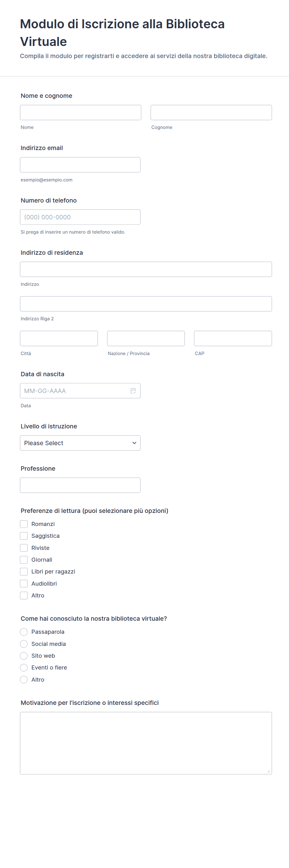The height and width of the screenshot is (868, 289).
Task: Click the CAP postal code field
Action: pyautogui.click(x=233, y=338)
